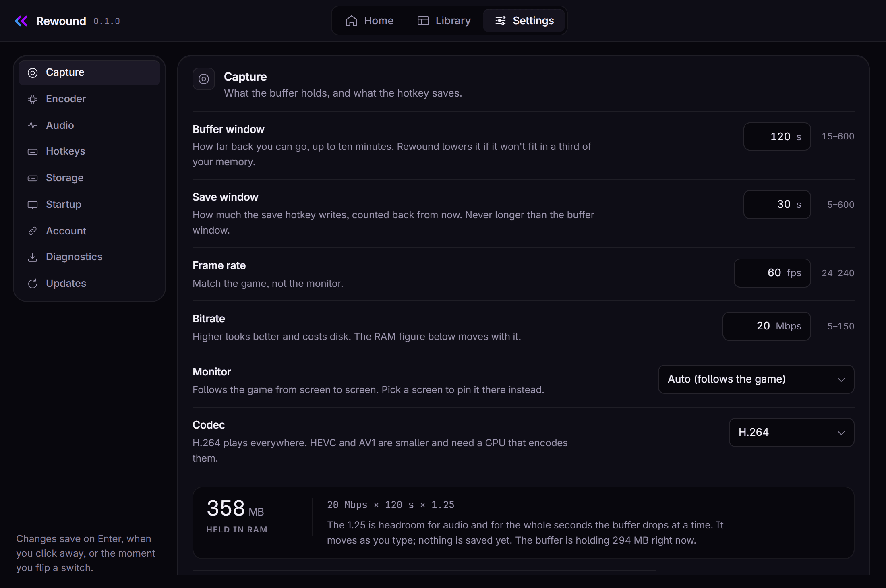
Task: Open the Monitor dropdown set to Auto
Action: point(756,379)
